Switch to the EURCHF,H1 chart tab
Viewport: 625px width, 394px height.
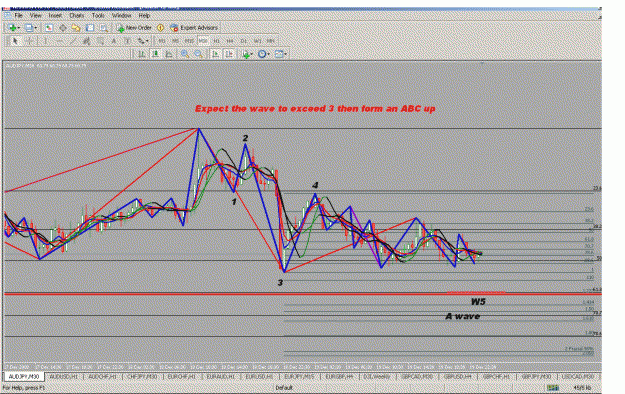click(181, 376)
